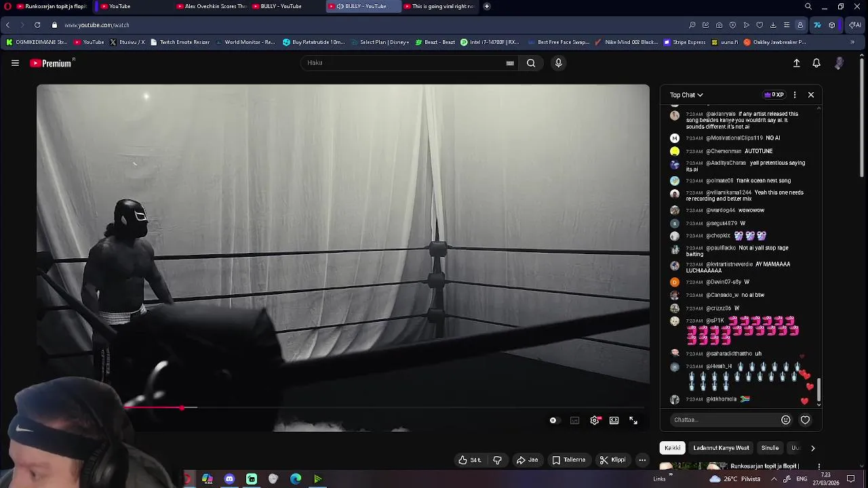This screenshot has height=488, width=868.
Task: Show next filter chips arrow
Action: point(813,448)
